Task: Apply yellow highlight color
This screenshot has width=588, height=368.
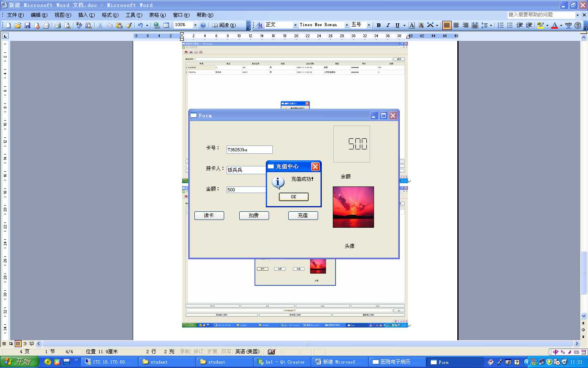Action: [540, 25]
